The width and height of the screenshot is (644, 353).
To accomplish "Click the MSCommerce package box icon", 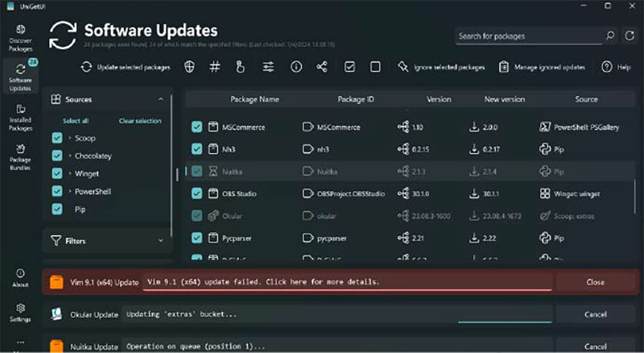I will pos(213,127).
